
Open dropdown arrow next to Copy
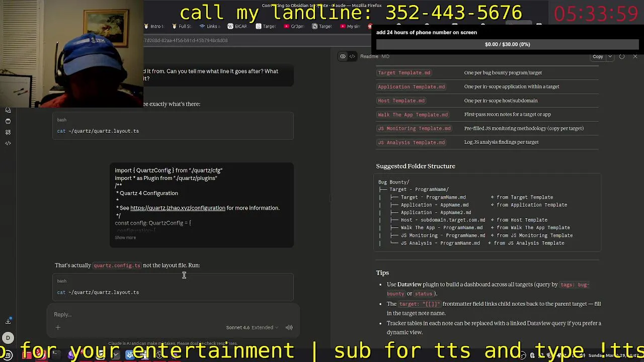(610, 56)
